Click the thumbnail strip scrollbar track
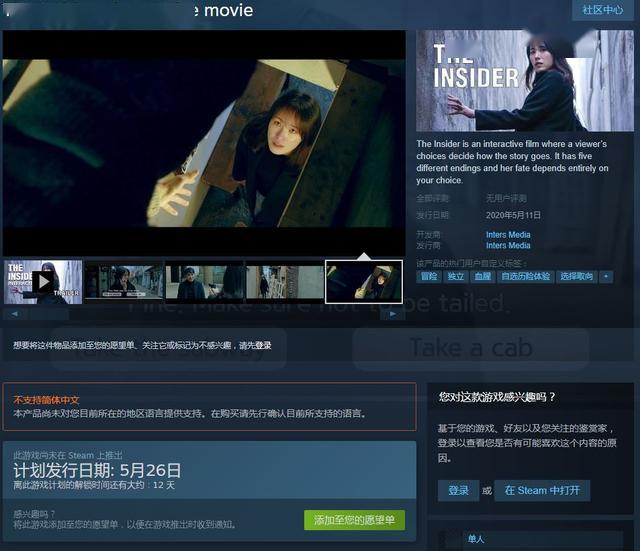This screenshot has width=640, height=551. (x=204, y=314)
